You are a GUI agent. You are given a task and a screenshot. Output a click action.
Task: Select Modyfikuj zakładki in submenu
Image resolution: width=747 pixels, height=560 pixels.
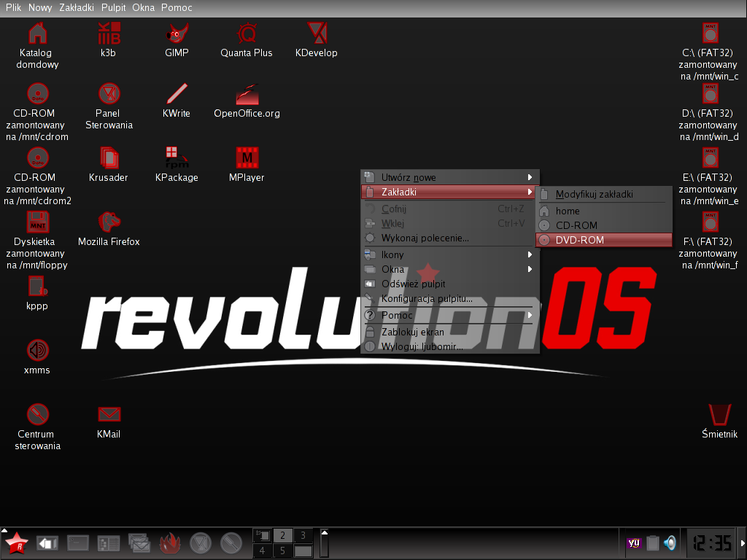click(604, 194)
